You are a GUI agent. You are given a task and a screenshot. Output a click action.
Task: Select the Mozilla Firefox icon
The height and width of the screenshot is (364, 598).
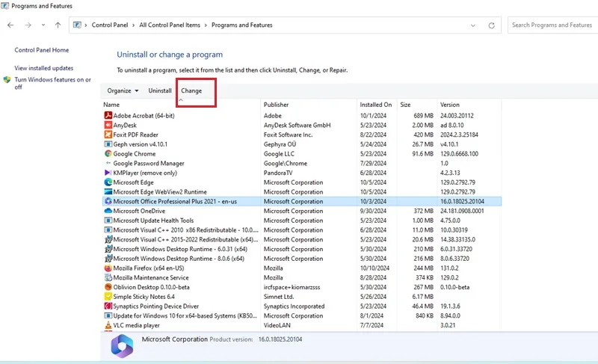point(108,268)
